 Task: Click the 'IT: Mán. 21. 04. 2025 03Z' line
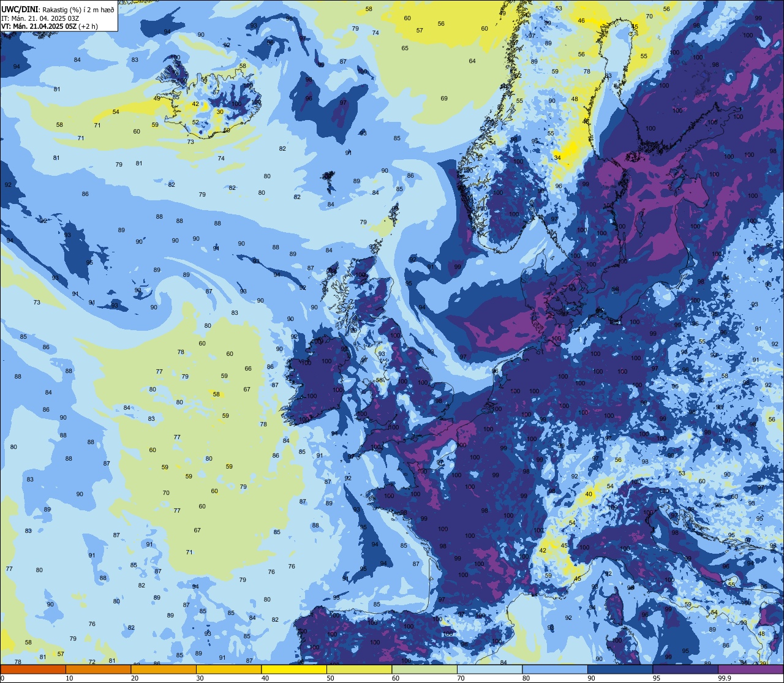click(42, 18)
